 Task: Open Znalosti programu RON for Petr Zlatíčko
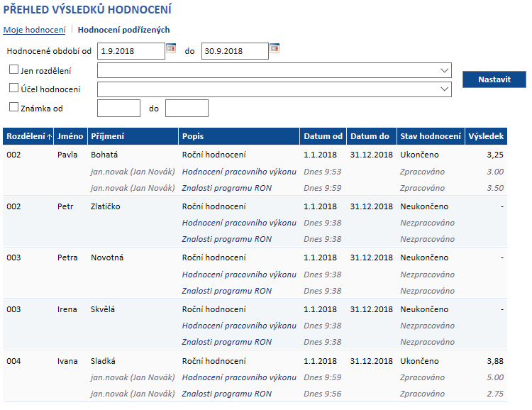pyautogui.click(x=227, y=239)
